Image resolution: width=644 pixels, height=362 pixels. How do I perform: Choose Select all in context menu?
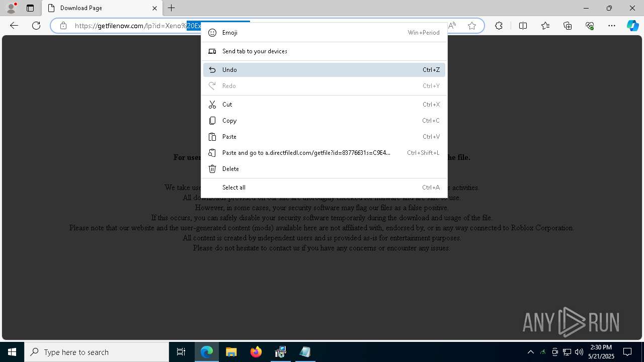tap(324, 188)
